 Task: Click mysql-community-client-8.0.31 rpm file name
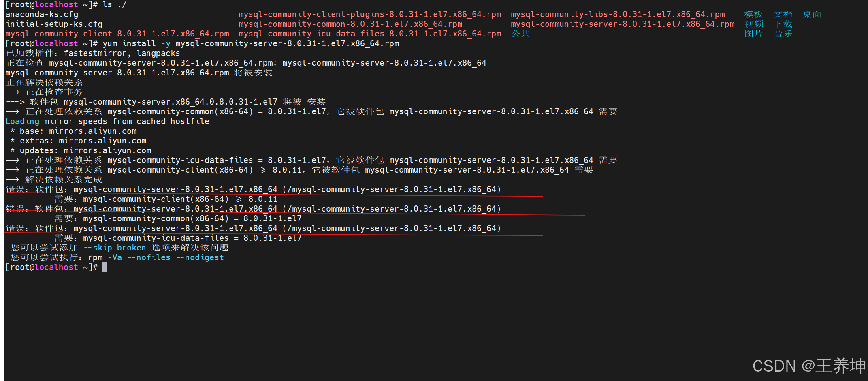pyautogui.click(x=117, y=34)
